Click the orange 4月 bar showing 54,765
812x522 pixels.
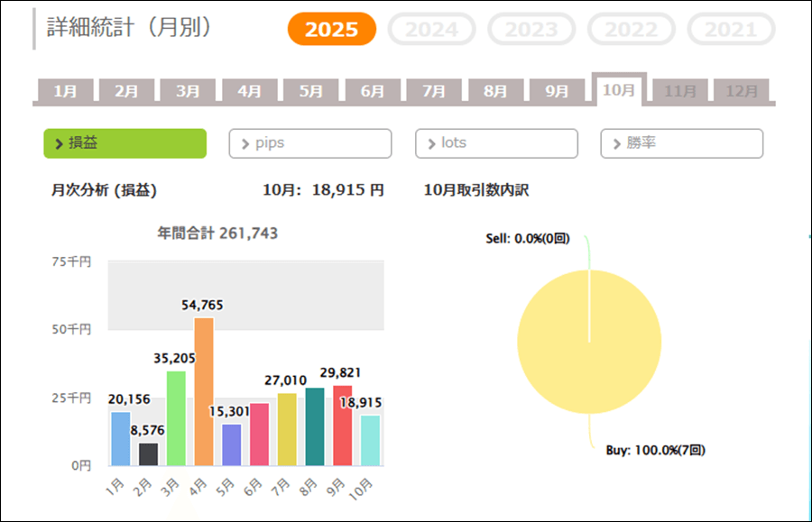[x=204, y=392]
